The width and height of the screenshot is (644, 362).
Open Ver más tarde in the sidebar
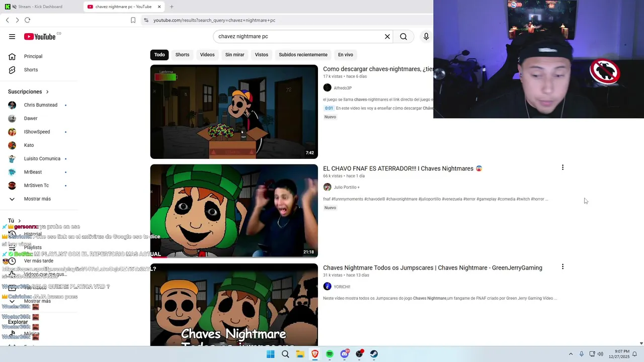coord(39,261)
